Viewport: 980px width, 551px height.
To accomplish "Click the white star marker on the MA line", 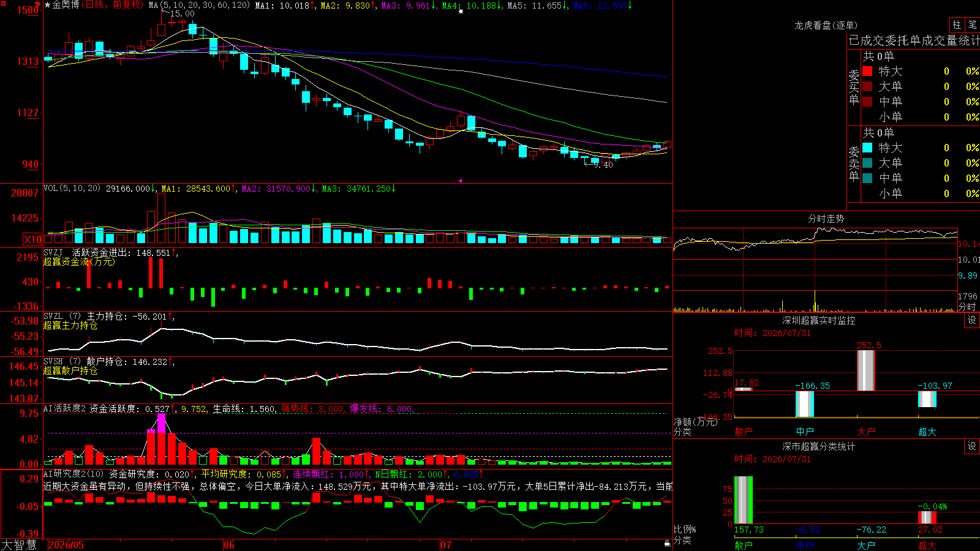I will click(x=461, y=11).
